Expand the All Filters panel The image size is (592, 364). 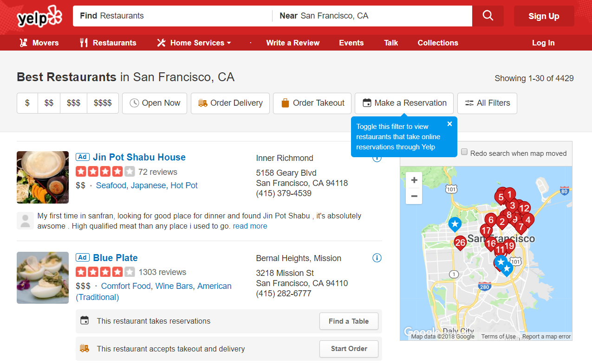click(487, 103)
